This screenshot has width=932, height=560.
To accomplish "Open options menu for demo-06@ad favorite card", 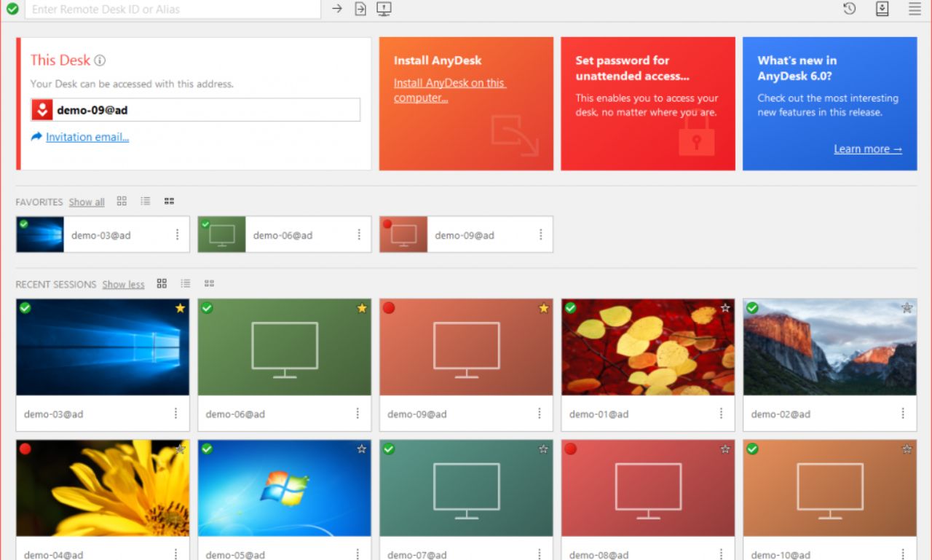I will [359, 234].
